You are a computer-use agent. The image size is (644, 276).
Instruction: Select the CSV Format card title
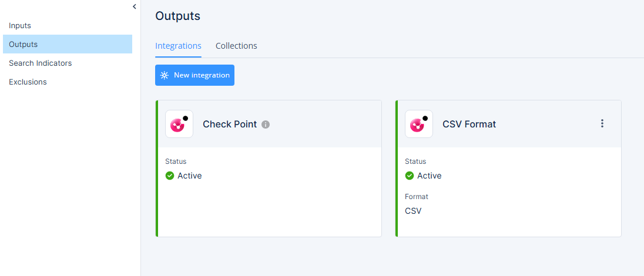click(469, 124)
